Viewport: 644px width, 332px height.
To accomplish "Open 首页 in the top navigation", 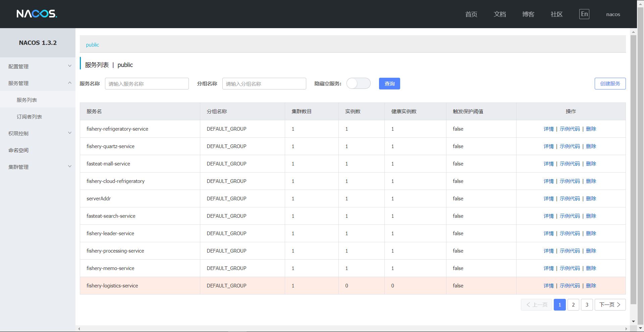I will click(x=471, y=14).
